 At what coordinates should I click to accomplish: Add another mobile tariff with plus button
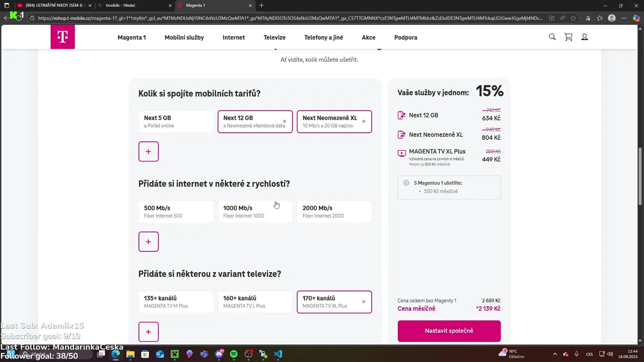point(148,151)
